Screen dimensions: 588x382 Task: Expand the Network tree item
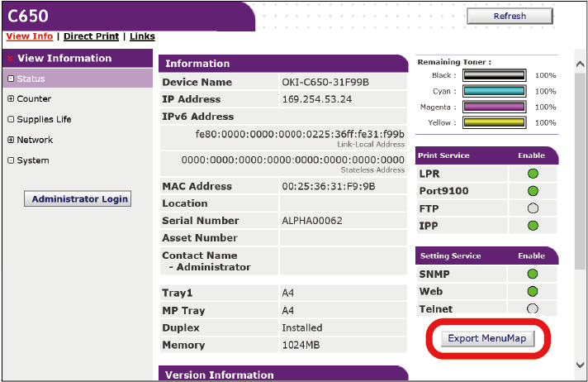coord(11,140)
